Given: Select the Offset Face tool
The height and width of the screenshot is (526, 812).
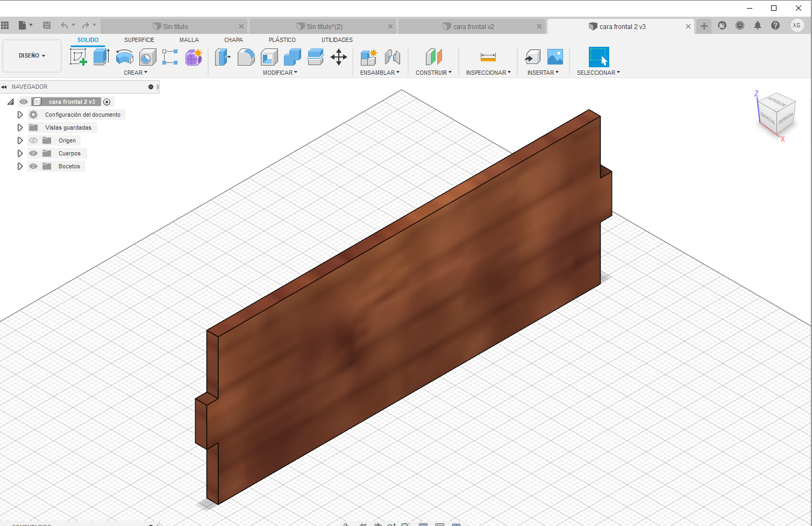Looking at the screenshot, I should pos(316,56).
